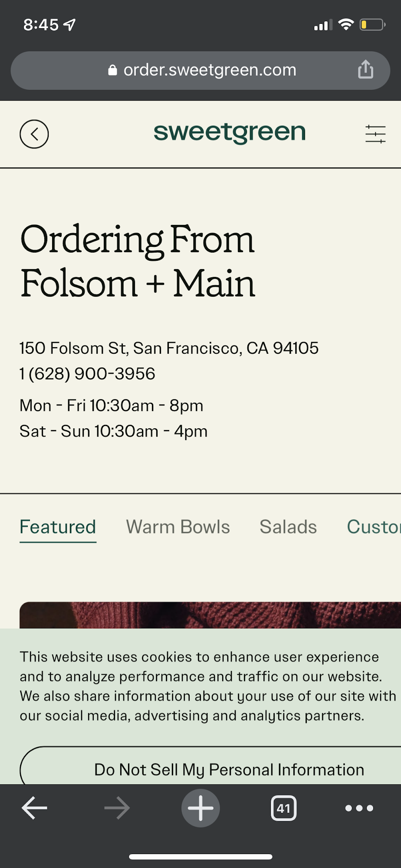Go back with browser back arrow
The image size is (401, 868).
[x=34, y=808]
